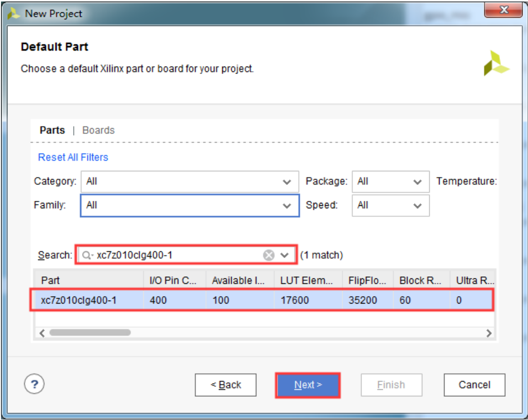Sort by Ultra R... column header

[x=472, y=280]
